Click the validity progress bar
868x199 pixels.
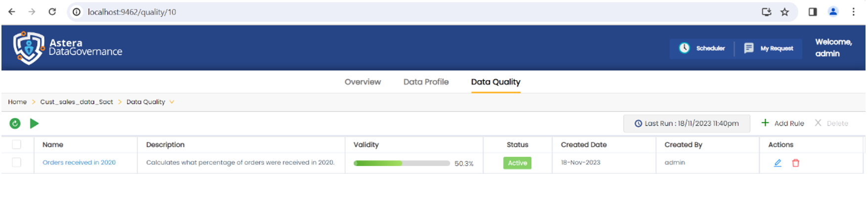pyautogui.click(x=402, y=163)
